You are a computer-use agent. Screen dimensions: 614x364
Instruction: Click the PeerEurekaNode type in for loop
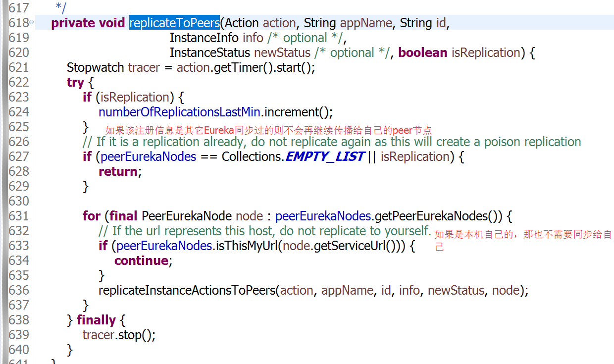tap(187, 216)
